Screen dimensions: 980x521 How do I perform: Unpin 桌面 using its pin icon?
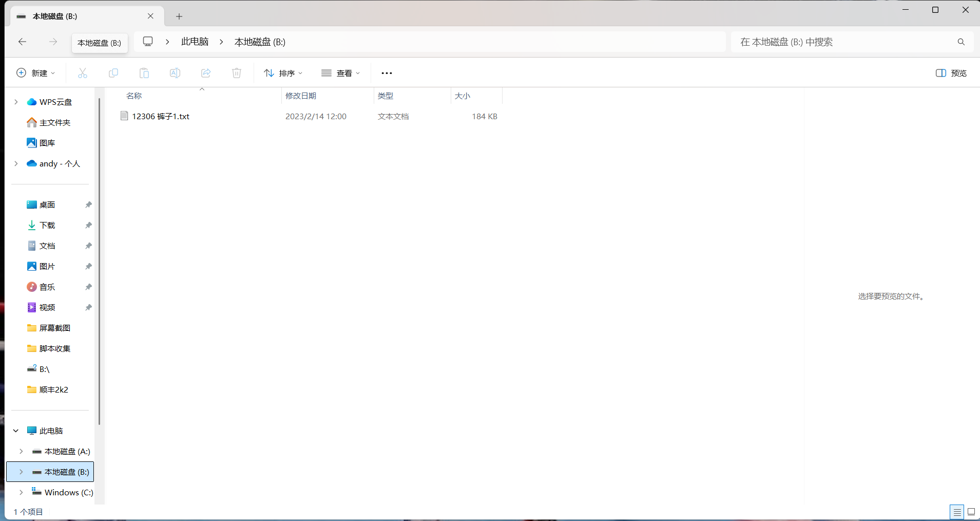click(88, 204)
